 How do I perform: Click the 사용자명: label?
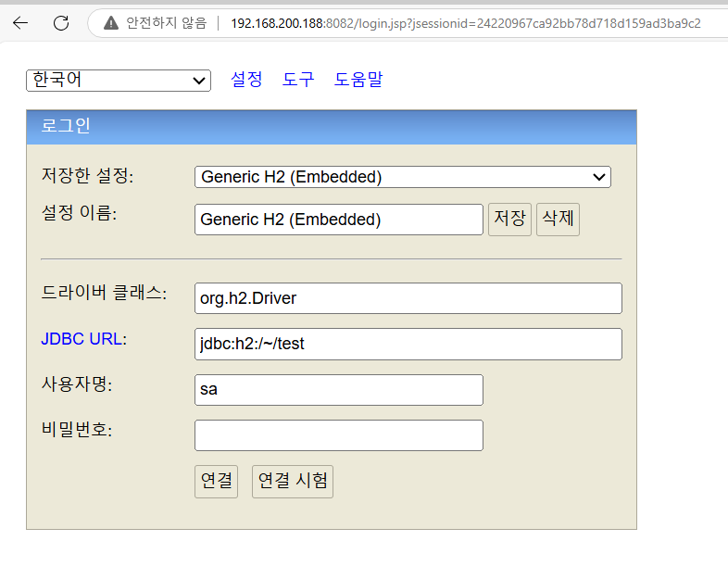pos(77,384)
